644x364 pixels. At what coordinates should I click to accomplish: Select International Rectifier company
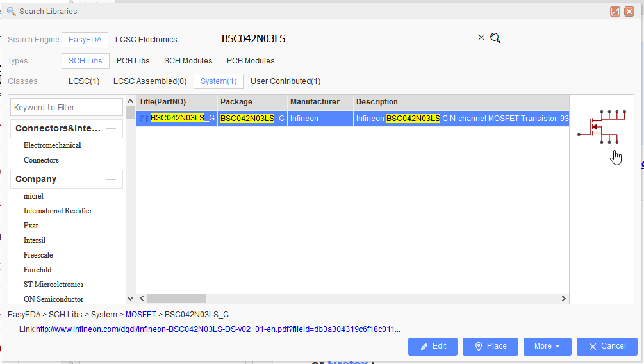pyautogui.click(x=58, y=211)
